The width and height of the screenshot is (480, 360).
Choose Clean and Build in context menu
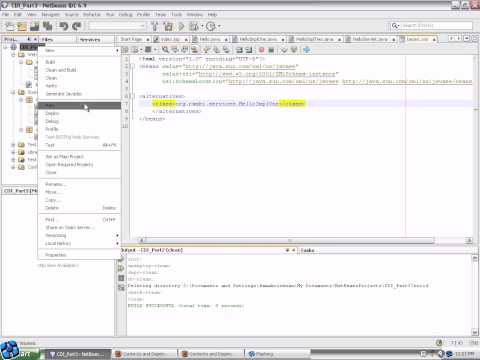(79, 70)
